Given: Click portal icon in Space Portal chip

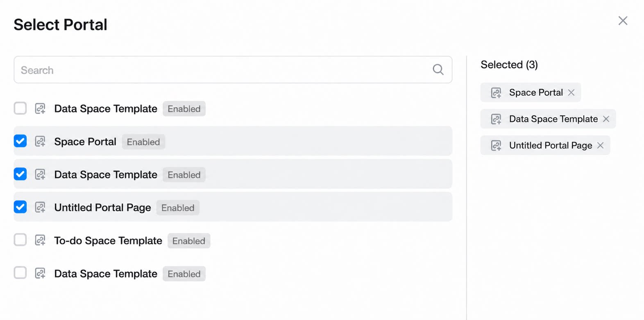Looking at the screenshot, I should coord(496,93).
